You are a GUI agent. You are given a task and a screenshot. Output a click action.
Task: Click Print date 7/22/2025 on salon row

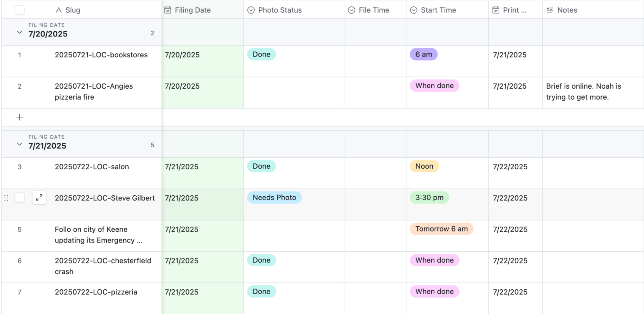(510, 167)
